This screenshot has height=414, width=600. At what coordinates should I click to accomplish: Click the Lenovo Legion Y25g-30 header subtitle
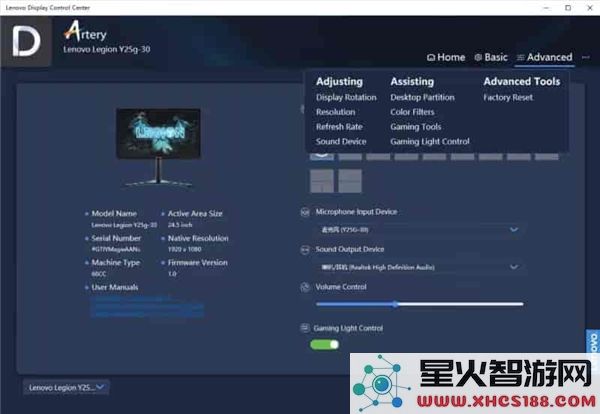(107, 49)
